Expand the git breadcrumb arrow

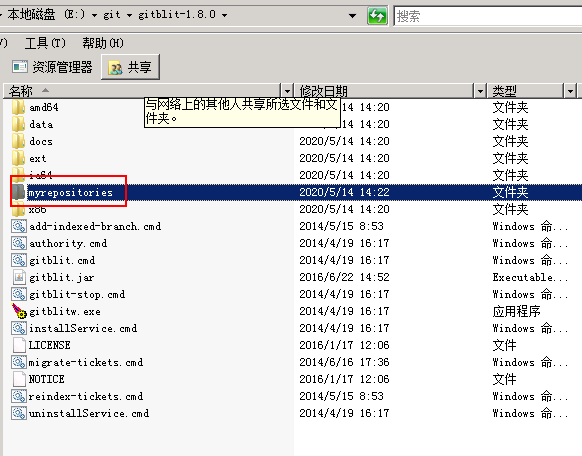coord(130,15)
